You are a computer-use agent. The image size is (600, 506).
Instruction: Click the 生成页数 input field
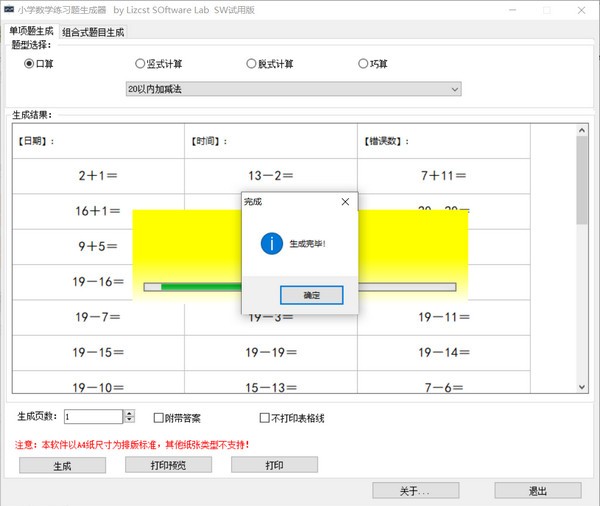(92, 417)
